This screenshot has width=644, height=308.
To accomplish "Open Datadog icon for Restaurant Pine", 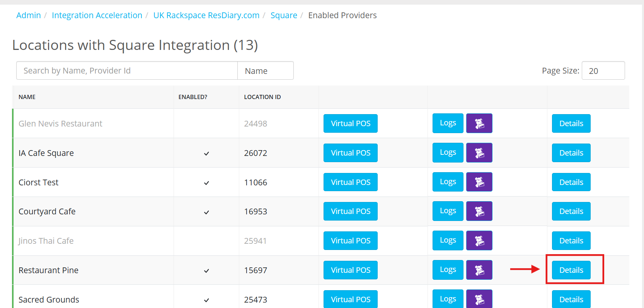I will click(x=479, y=270).
